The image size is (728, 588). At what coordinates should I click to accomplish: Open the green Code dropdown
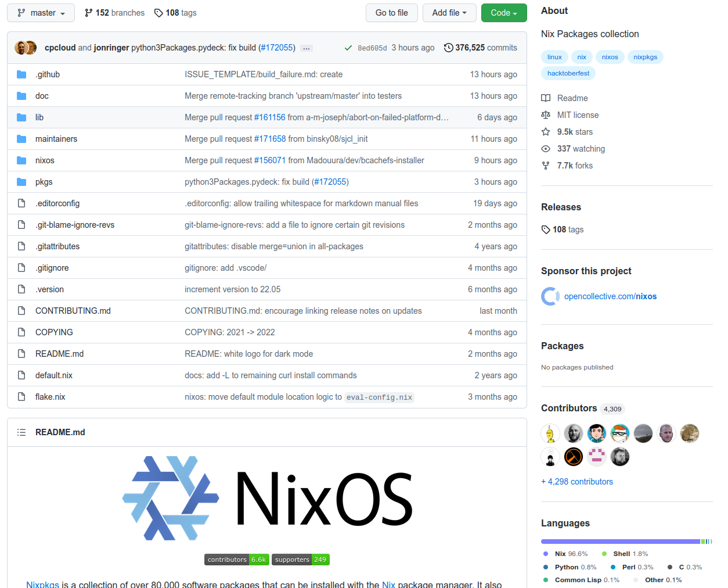504,13
